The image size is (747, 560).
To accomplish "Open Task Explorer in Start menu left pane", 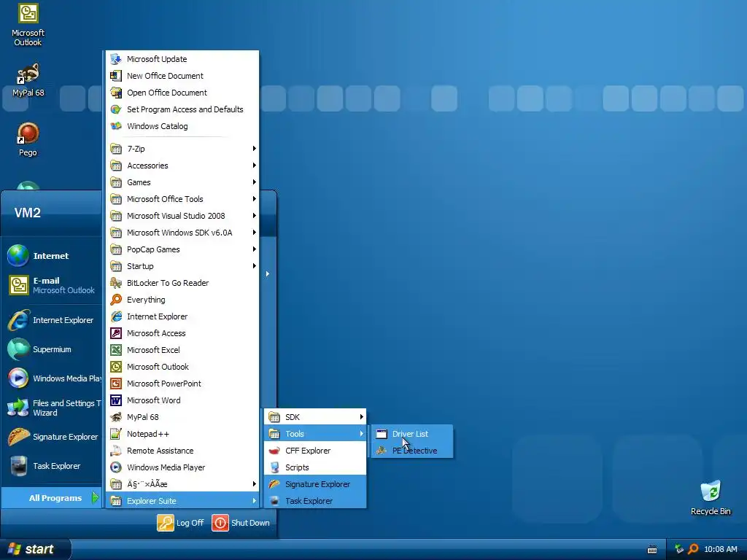I will point(52,466).
